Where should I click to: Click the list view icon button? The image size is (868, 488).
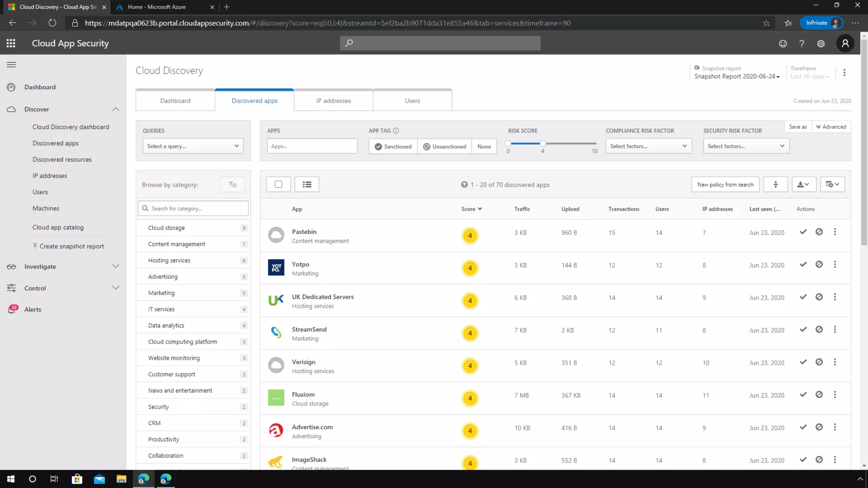[x=307, y=184]
